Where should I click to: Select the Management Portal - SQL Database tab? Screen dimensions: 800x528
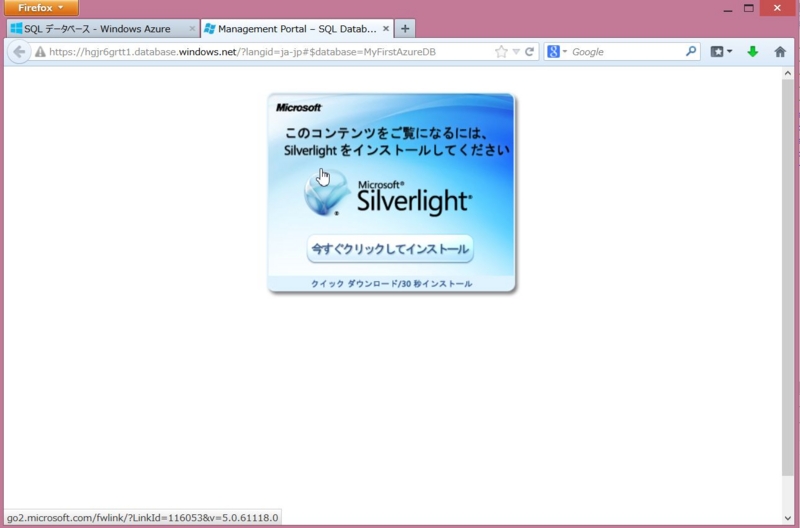[x=297, y=29]
